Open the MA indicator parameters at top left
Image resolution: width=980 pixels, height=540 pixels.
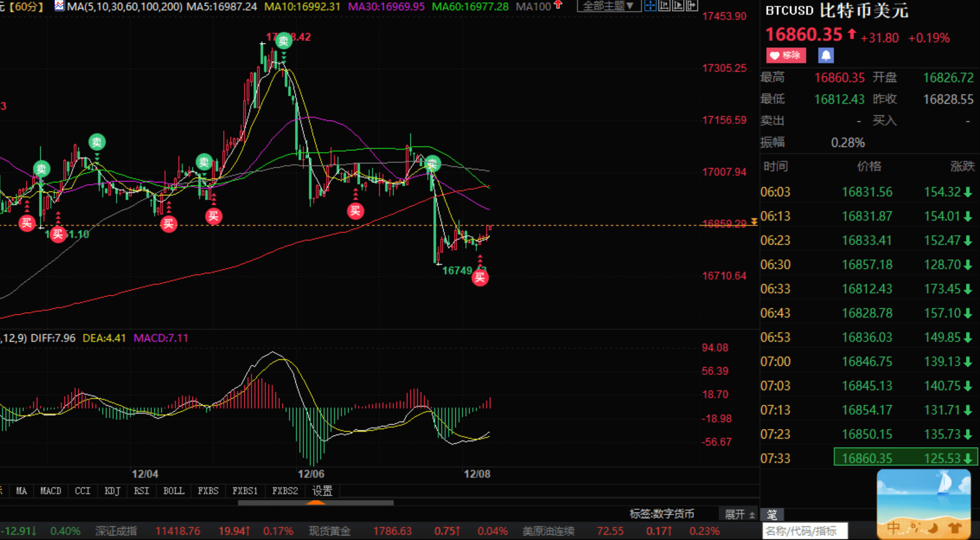point(59,6)
